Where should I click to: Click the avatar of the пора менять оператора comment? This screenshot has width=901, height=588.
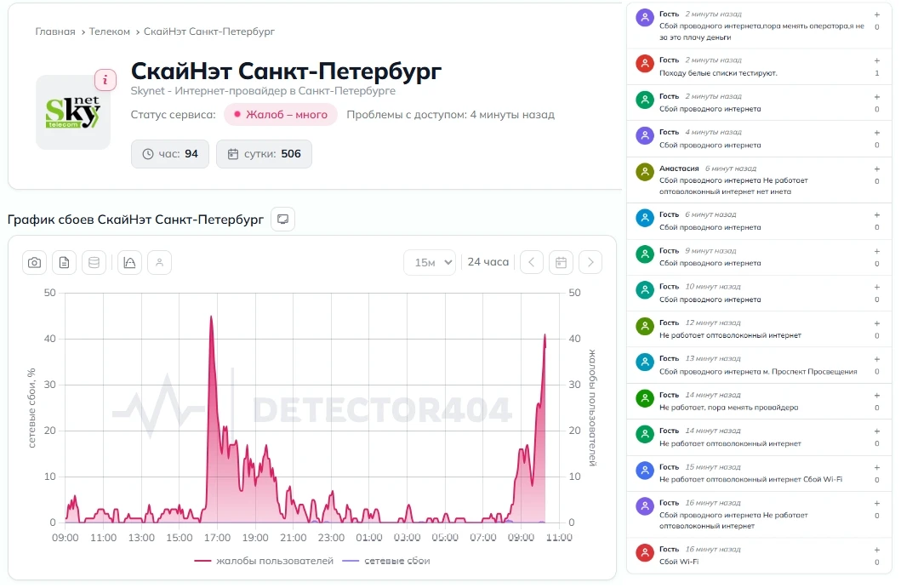pyautogui.click(x=645, y=18)
